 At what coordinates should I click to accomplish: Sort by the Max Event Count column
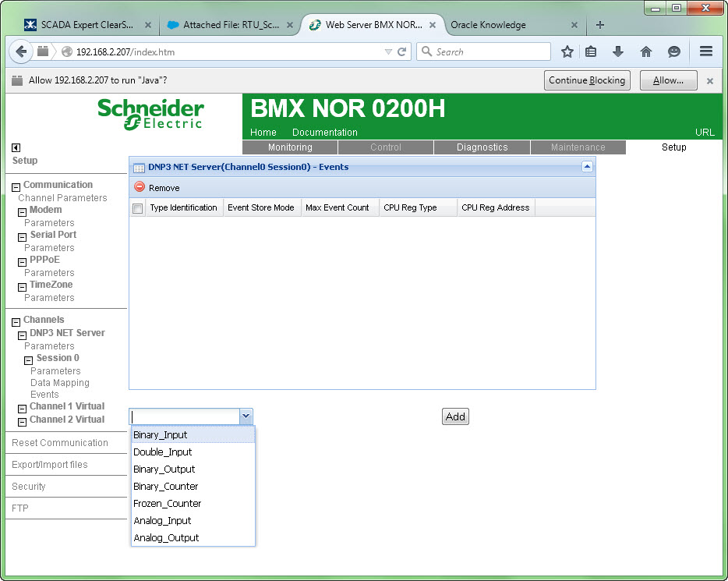coord(340,207)
